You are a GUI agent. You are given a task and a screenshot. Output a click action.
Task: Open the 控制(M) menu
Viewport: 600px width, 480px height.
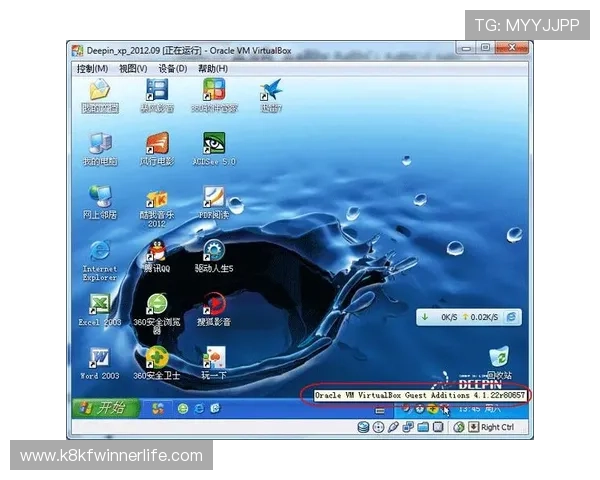[x=93, y=68]
